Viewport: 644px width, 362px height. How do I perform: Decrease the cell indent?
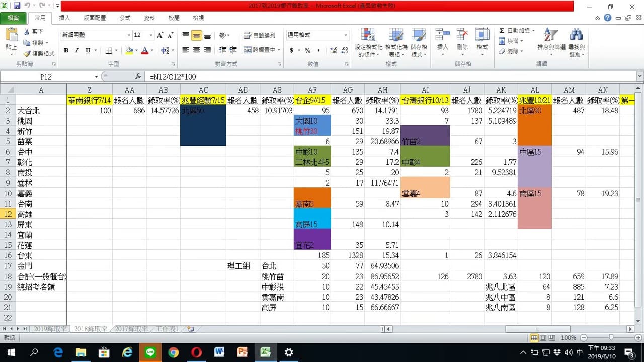(x=222, y=50)
